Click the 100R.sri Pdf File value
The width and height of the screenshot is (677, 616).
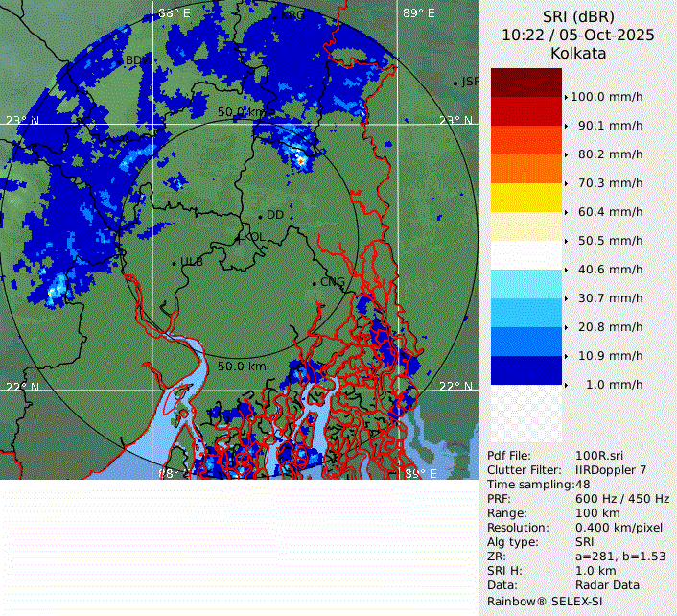pyautogui.click(x=597, y=456)
